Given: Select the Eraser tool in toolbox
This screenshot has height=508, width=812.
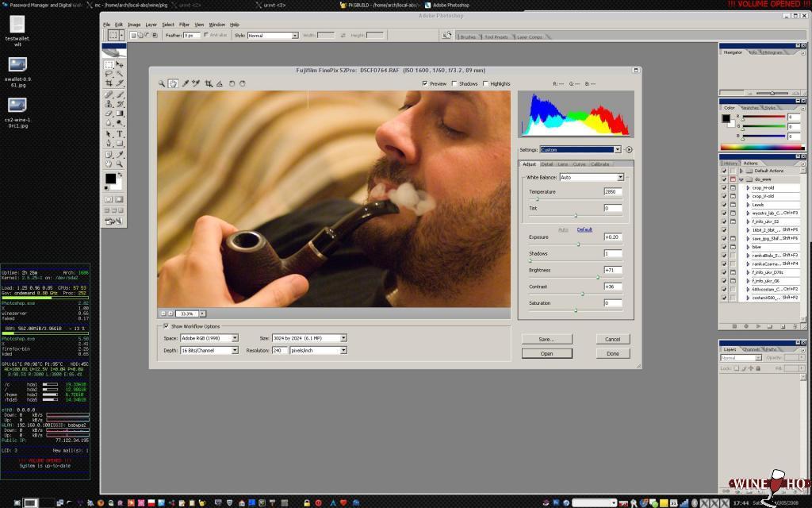Looking at the screenshot, I should coord(109,114).
